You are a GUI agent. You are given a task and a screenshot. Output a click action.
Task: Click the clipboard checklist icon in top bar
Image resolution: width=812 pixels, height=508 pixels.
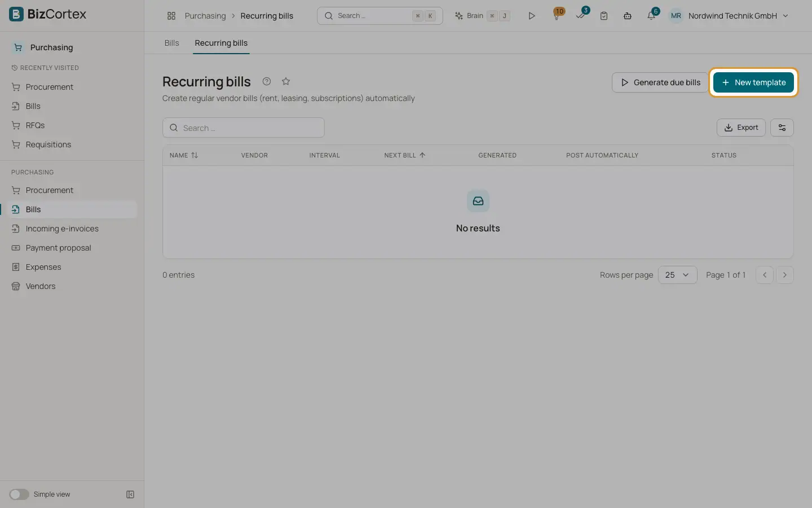pyautogui.click(x=604, y=16)
